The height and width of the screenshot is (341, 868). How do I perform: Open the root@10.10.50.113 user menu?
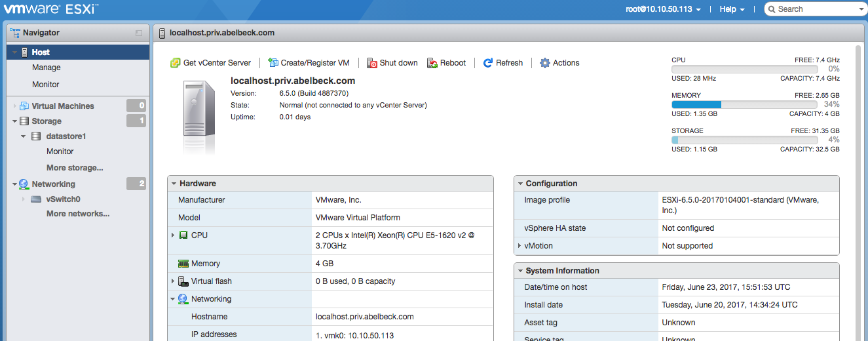(664, 9)
